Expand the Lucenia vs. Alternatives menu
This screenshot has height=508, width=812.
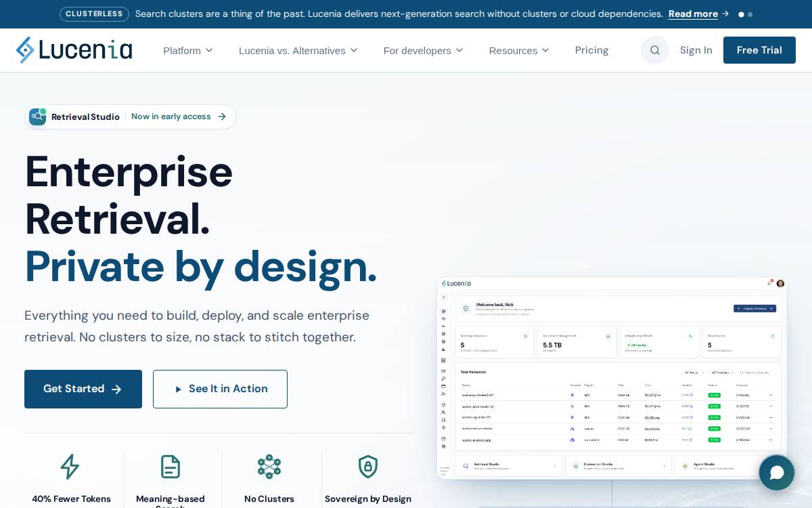pos(298,50)
